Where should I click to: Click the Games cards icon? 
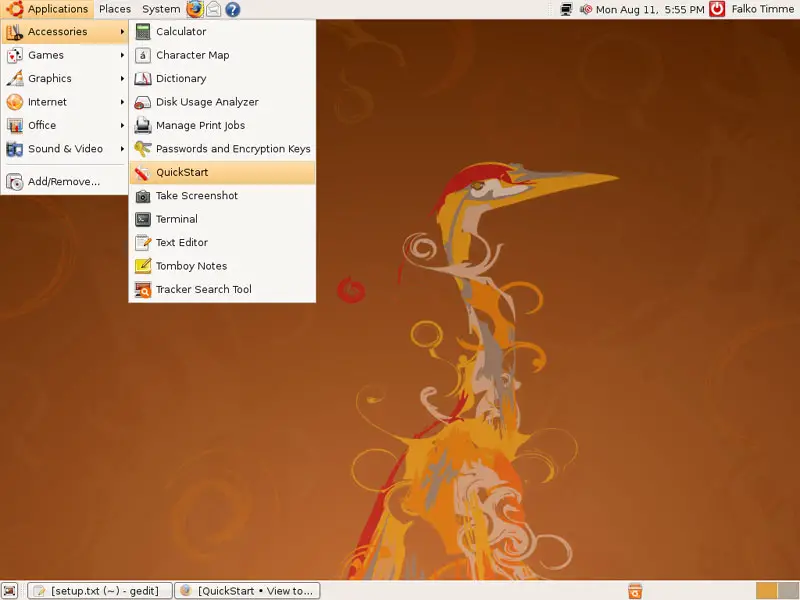(x=15, y=55)
